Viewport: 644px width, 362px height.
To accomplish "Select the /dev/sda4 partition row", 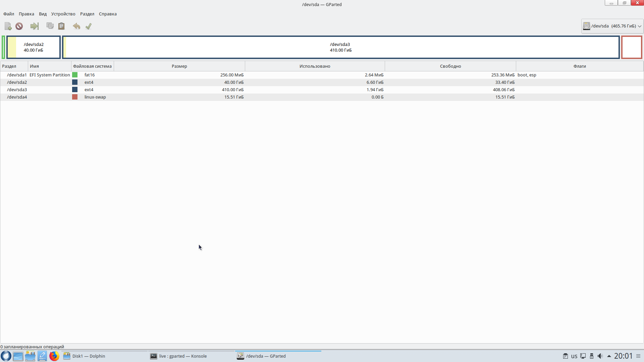I will pyautogui.click(x=322, y=97).
